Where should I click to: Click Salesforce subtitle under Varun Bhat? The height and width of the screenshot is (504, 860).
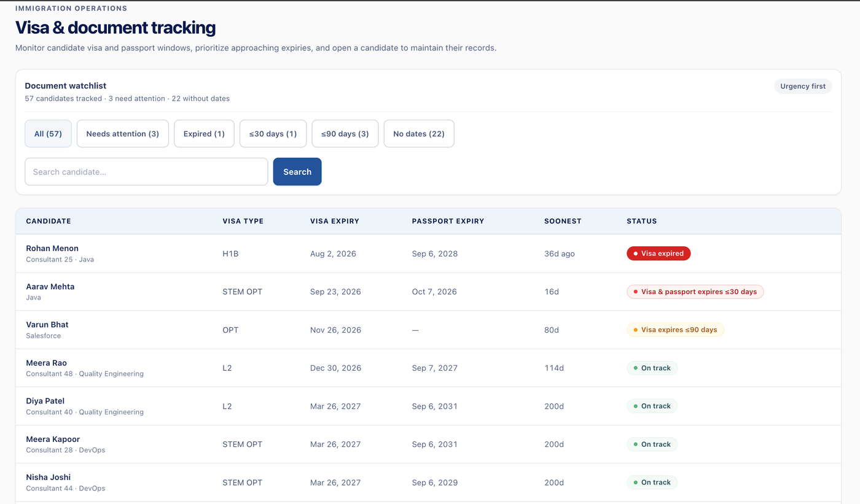pyautogui.click(x=43, y=336)
